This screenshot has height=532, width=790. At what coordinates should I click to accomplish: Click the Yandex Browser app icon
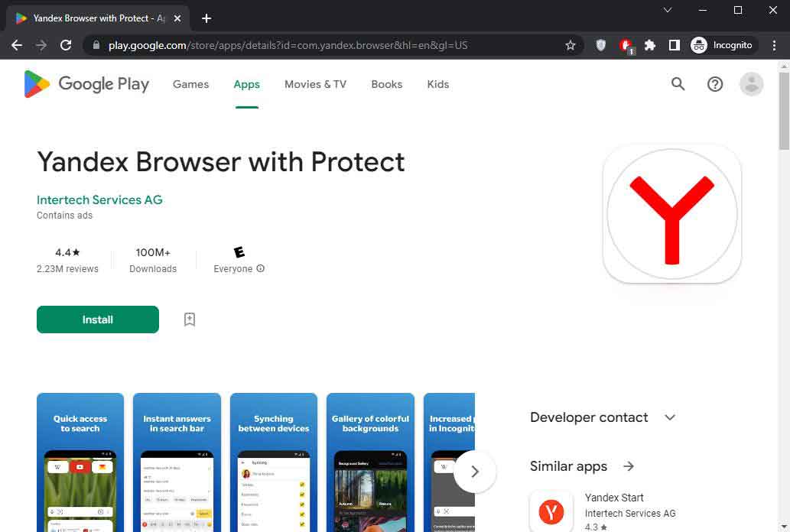671,214
